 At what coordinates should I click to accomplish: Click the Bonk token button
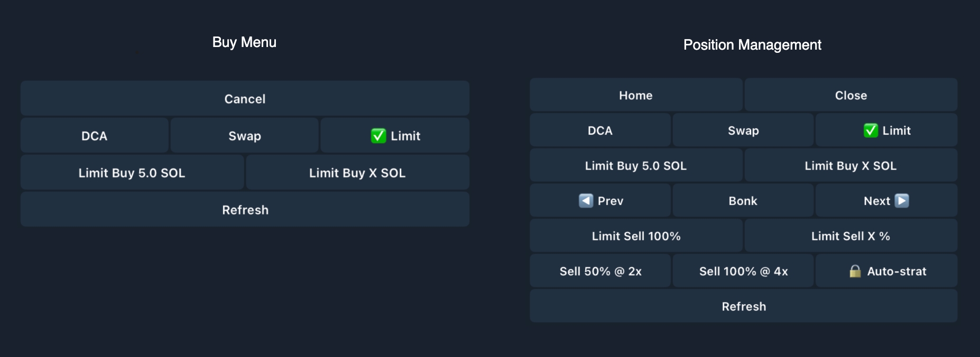(x=743, y=201)
